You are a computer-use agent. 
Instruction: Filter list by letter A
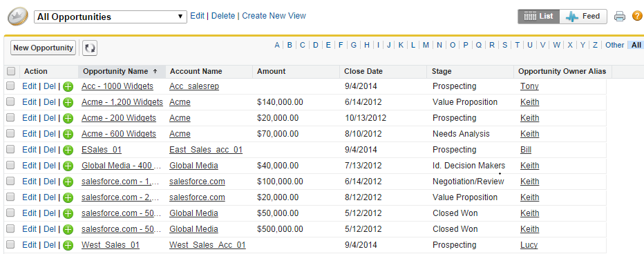[277, 45]
